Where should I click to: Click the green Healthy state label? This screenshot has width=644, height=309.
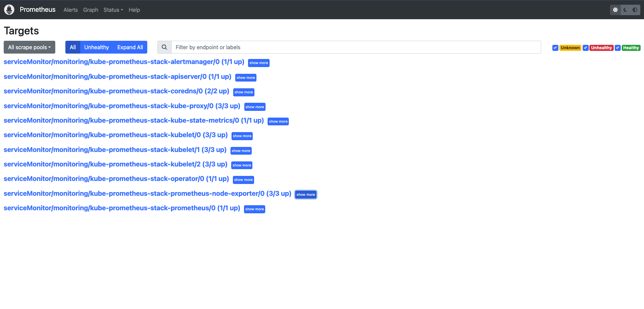pos(631,48)
